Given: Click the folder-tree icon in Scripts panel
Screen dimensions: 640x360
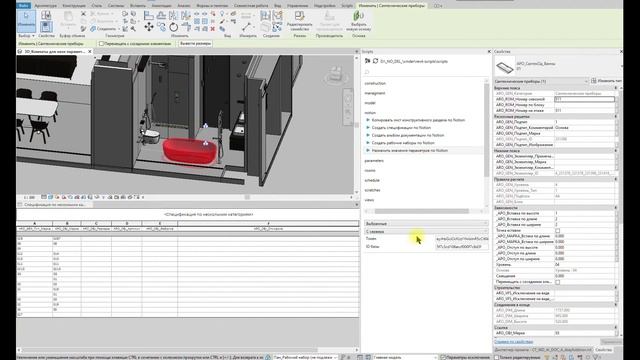Looking at the screenshot, I should [x=367, y=61].
